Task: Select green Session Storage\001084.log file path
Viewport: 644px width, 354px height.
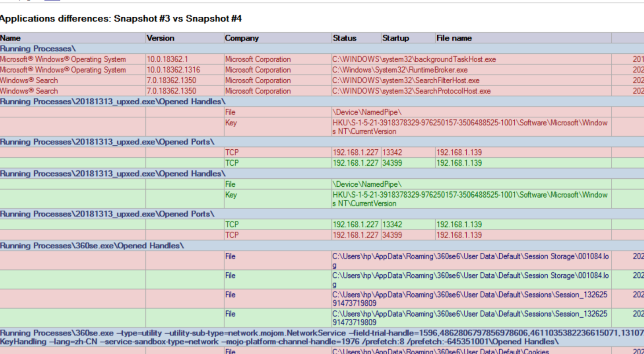Action: point(471,280)
